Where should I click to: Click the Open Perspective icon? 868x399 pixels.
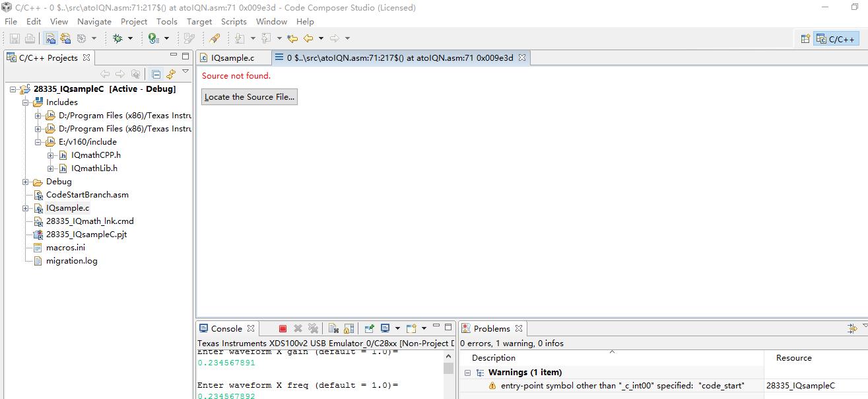[805, 39]
